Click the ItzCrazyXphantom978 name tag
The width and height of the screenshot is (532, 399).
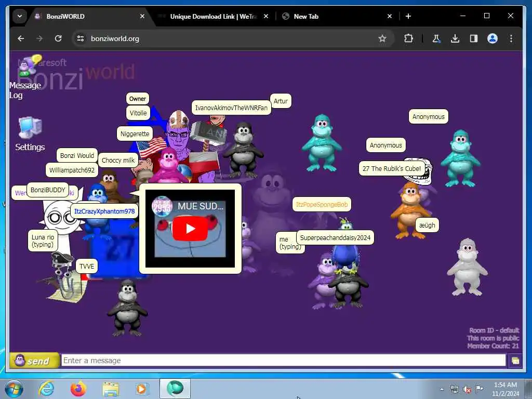(104, 211)
